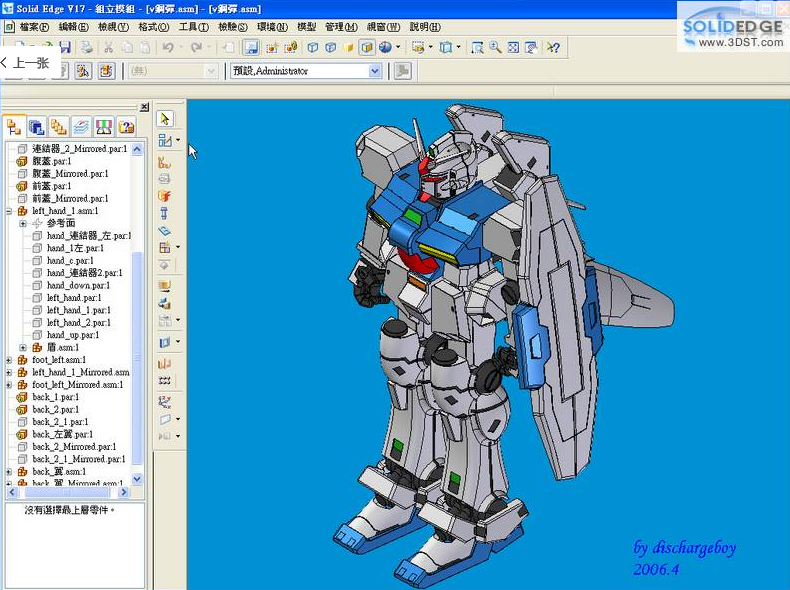Click the tree scroll down arrow
Screen dimensions: 790x590
[137, 479]
